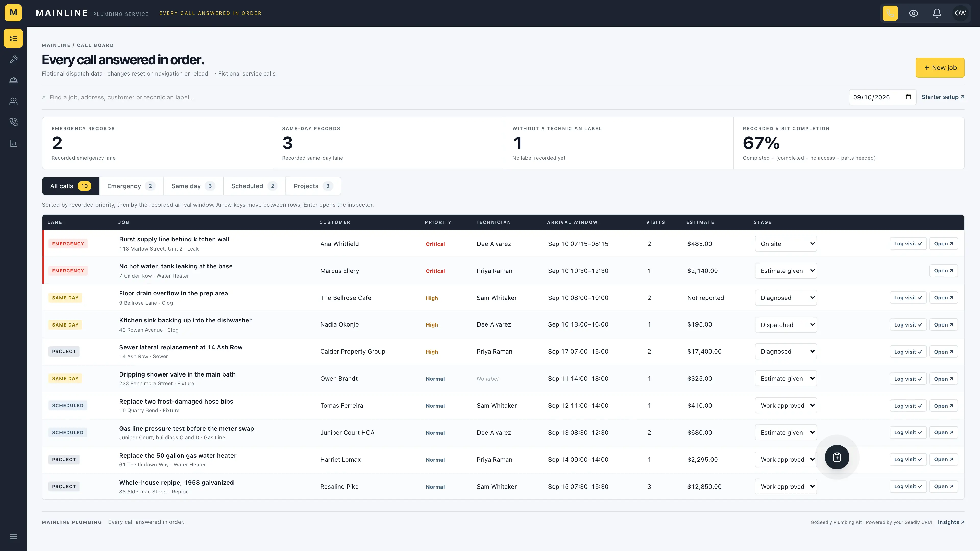The height and width of the screenshot is (551, 980).
Task: Log visit for Tomas Ferreira row
Action: (x=908, y=406)
